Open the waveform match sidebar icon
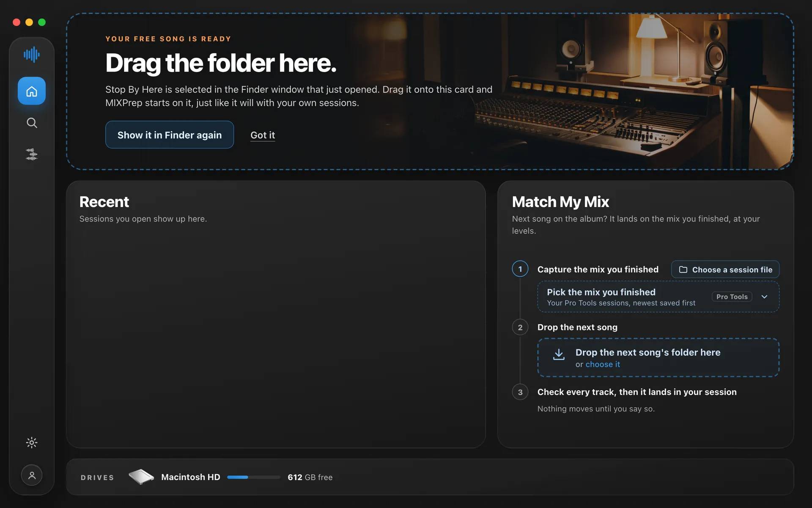 coord(32,154)
